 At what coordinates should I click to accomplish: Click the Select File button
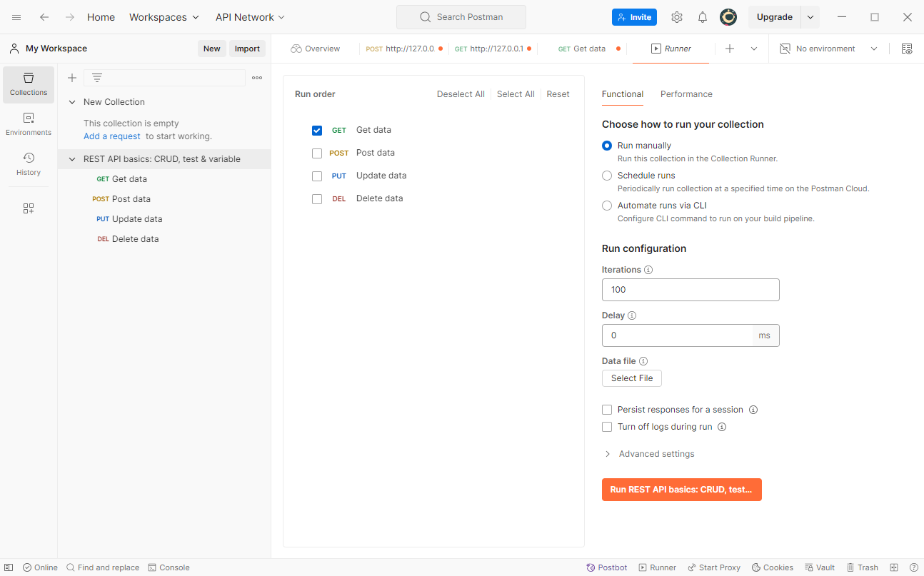(632, 378)
